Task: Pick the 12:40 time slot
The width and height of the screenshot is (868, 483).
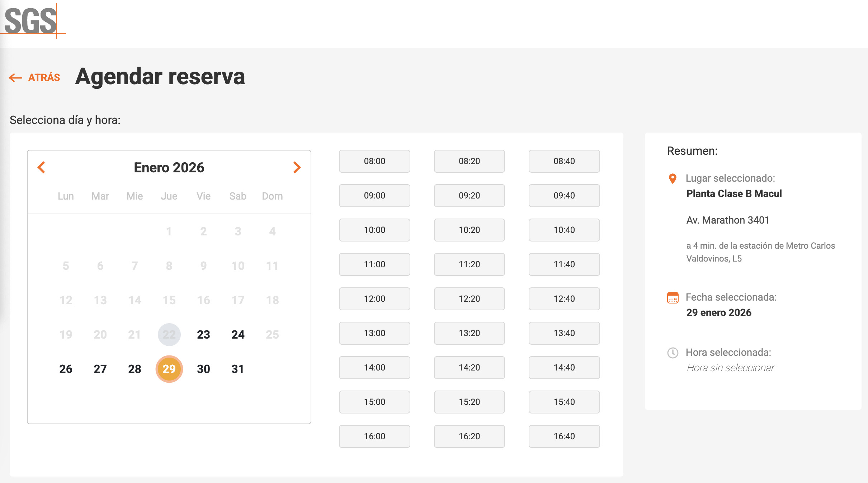Action: (x=564, y=299)
